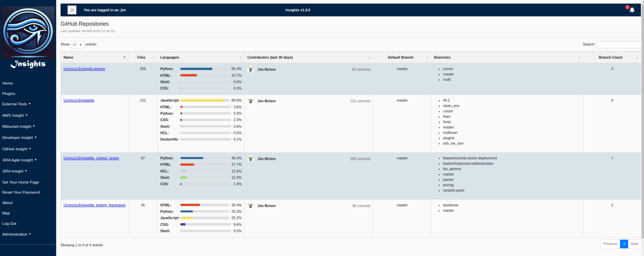Click the Previous pagination button
644x256 pixels.
click(610, 244)
